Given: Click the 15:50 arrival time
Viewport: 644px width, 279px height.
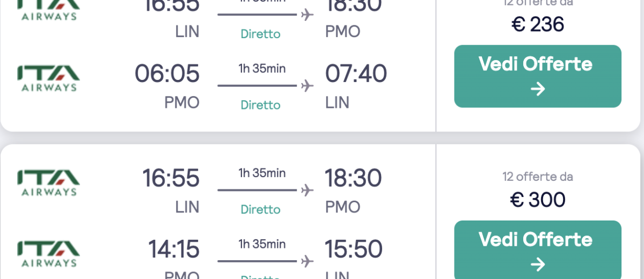Looking at the screenshot, I should point(354,249).
